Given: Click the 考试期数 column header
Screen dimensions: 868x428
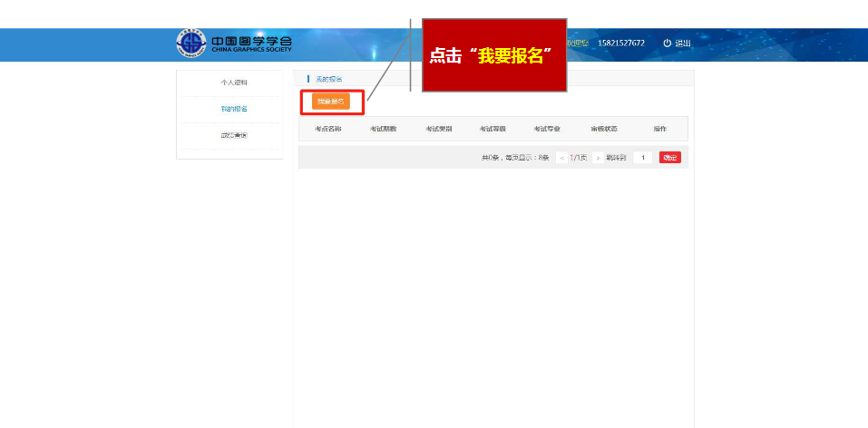Looking at the screenshot, I should pyautogui.click(x=383, y=129).
